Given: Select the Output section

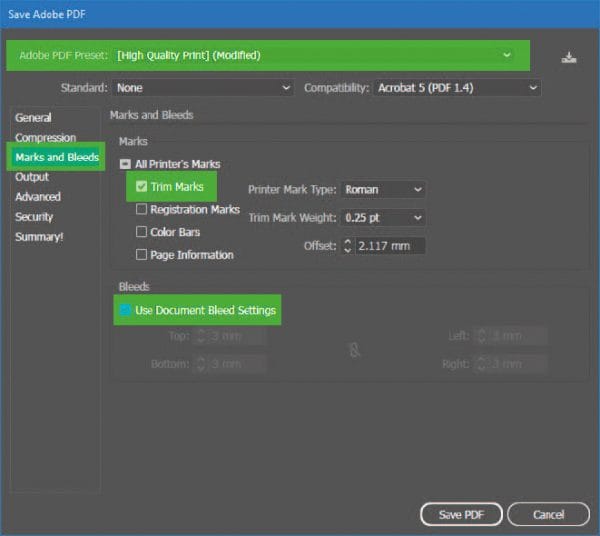Looking at the screenshot, I should click(32, 177).
